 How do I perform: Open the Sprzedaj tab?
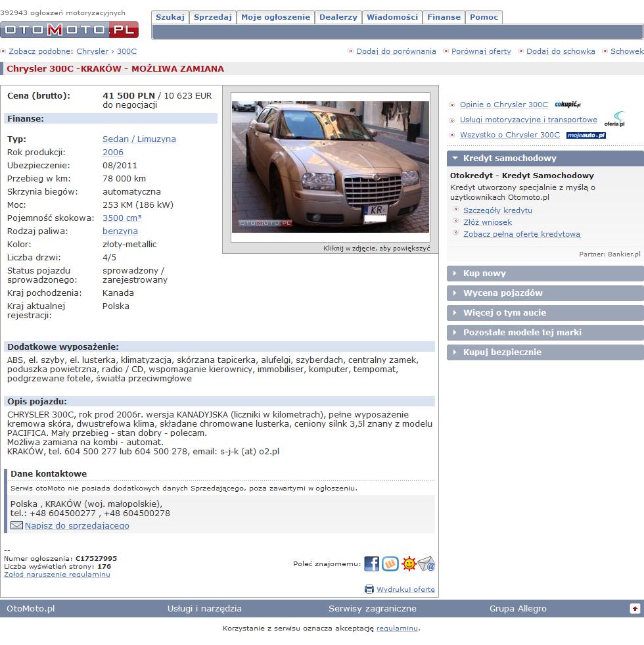tap(213, 17)
